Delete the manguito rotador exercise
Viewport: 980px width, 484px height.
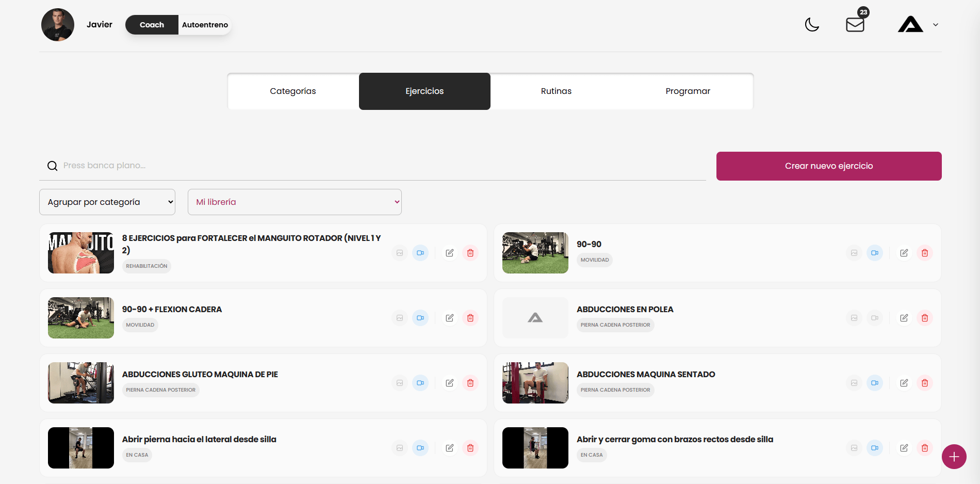tap(470, 253)
